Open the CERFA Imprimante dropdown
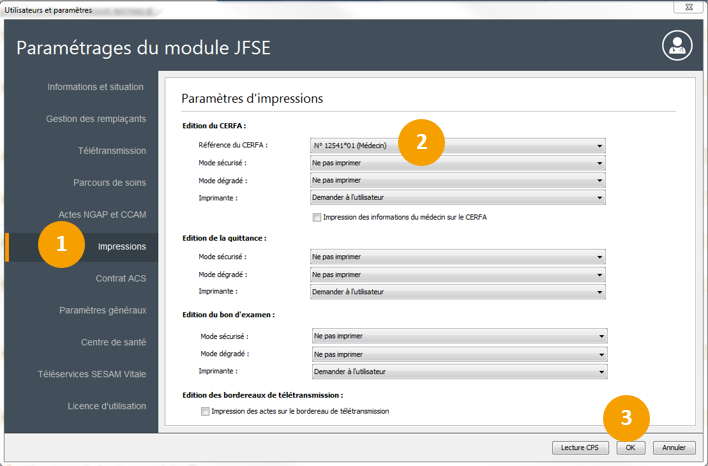Image resolution: width=708 pixels, height=466 pixels. click(x=458, y=198)
